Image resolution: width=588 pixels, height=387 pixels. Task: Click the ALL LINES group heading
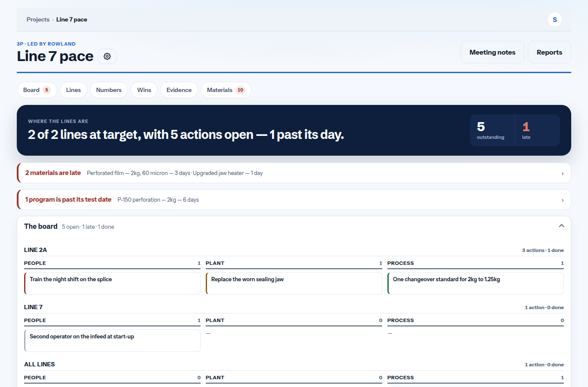40,364
